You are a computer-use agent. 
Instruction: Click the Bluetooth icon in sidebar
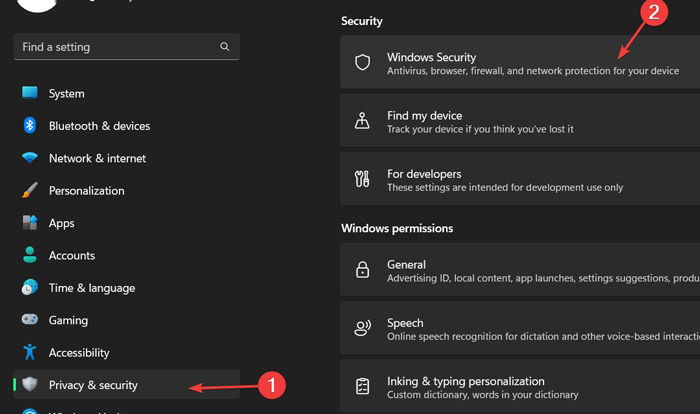click(x=29, y=125)
